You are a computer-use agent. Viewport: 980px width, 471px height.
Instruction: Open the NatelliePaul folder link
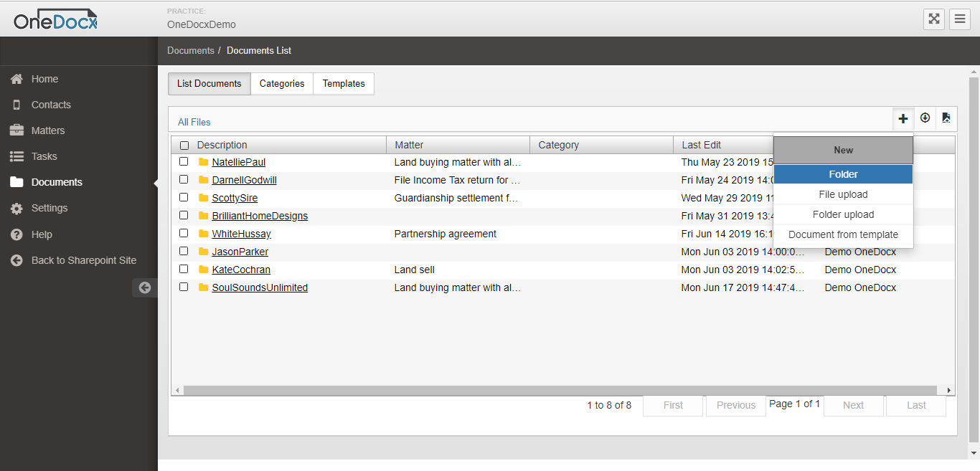coord(239,162)
